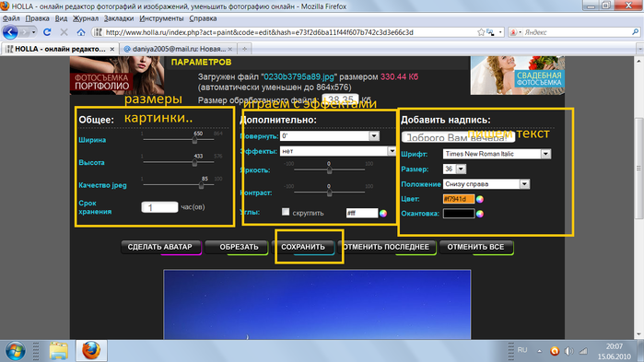The height and width of the screenshot is (362, 644).
Task: Switch to daniya2005@mail.ru tab
Action: [x=178, y=49]
